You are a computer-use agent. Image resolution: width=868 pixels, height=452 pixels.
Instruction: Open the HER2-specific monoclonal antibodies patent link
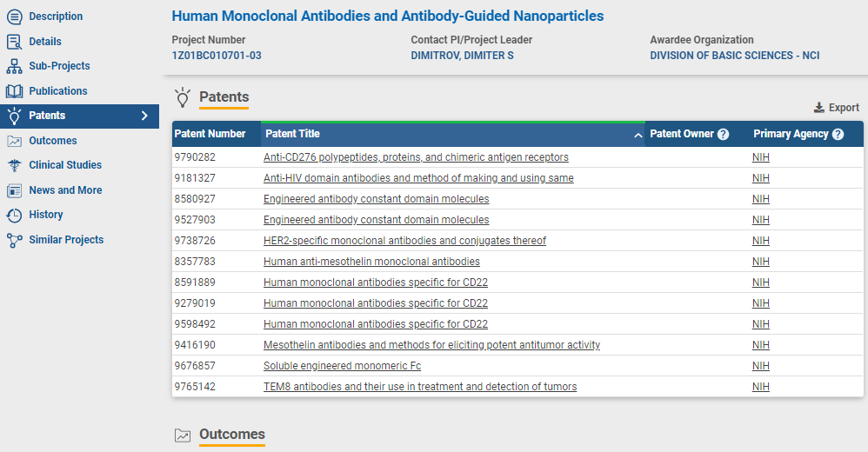click(404, 241)
